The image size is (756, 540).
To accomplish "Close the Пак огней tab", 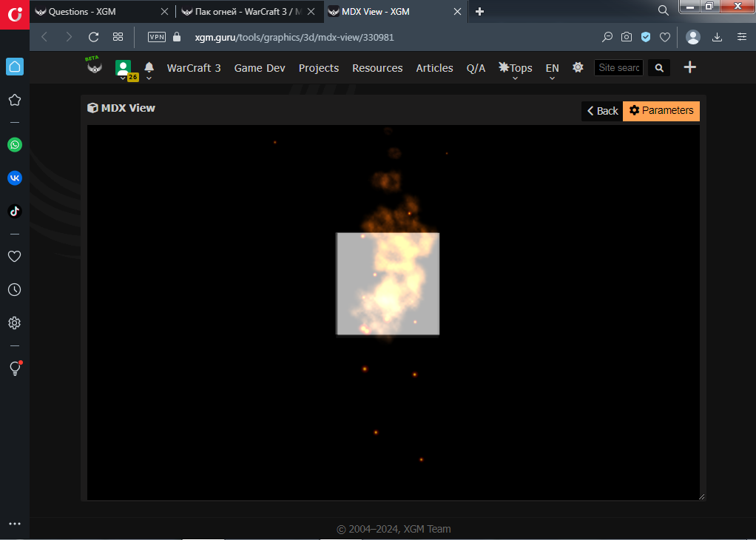I will (x=311, y=12).
